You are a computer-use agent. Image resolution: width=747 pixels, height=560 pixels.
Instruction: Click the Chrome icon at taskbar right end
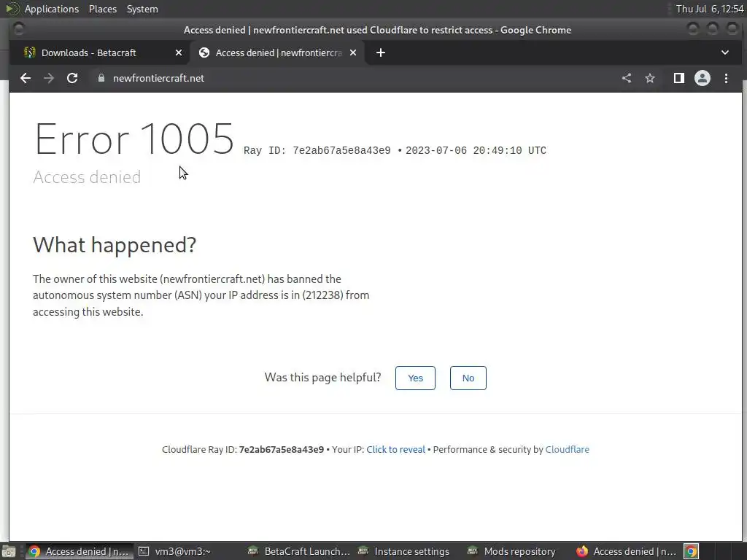(691, 551)
